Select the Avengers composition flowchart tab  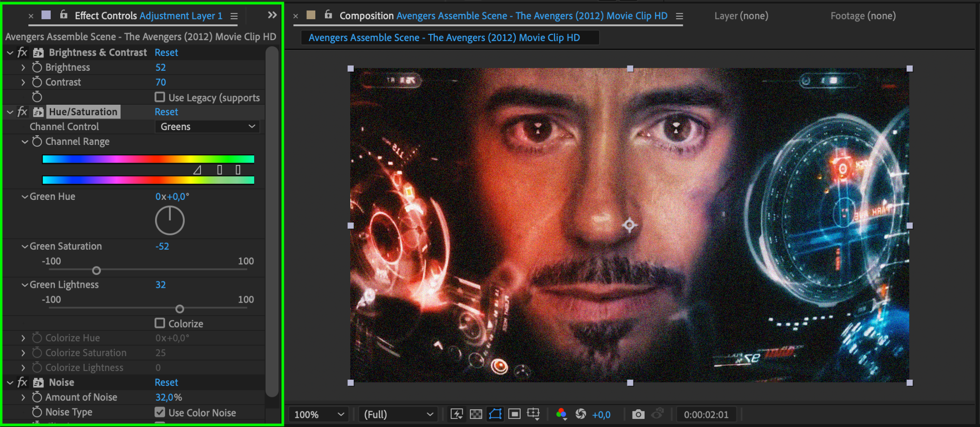[444, 38]
